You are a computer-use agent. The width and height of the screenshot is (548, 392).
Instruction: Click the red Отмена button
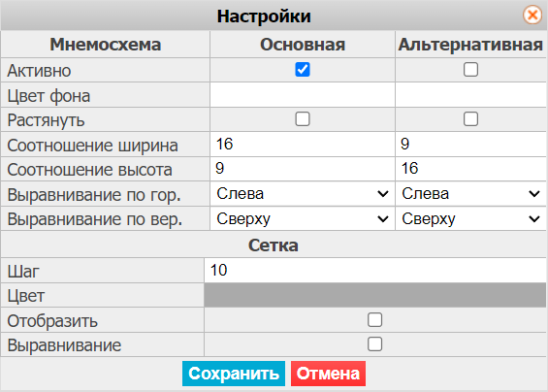click(x=328, y=374)
